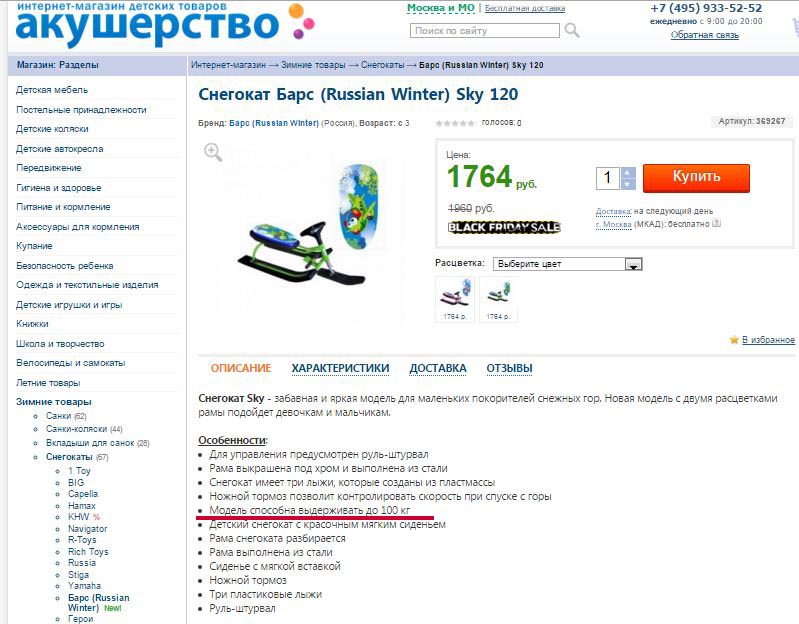
Task: Click the search magnifier icon
Action: (x=572, y=31)
